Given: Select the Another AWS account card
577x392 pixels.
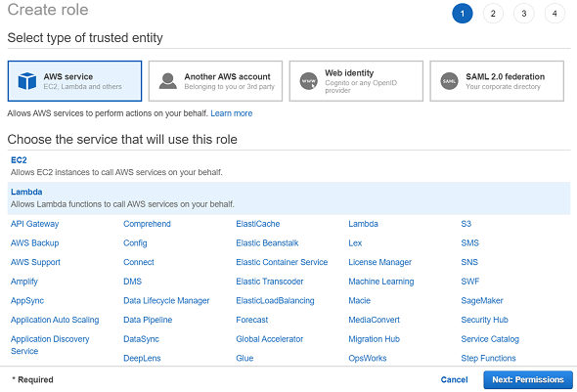Looking at the screenshot, I should click(x=215, y=81).
